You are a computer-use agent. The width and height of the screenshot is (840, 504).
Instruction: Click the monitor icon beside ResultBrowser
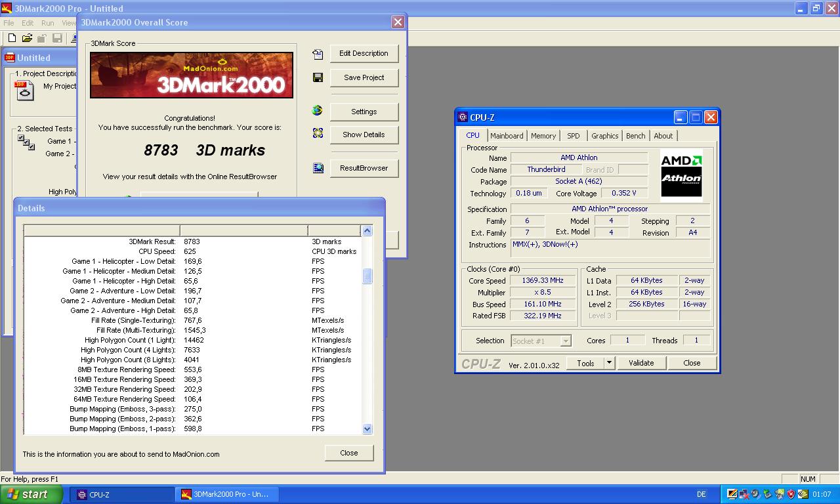318,168
